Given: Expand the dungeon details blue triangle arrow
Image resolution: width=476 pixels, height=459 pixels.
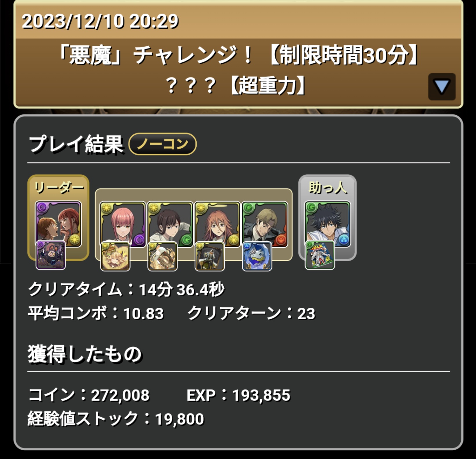Looking at the screenshot, I should coord(442,86).
